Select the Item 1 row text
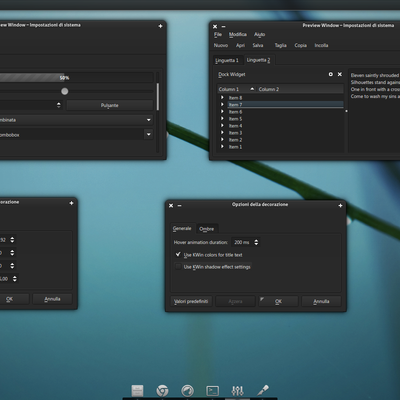 235,147
